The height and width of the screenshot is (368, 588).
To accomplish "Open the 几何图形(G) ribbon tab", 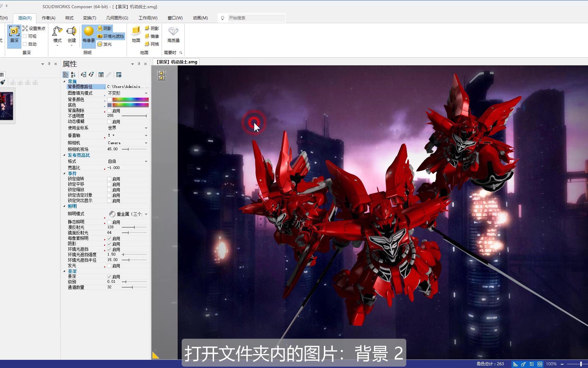I will pyautogui.click(x=117, y=18).
